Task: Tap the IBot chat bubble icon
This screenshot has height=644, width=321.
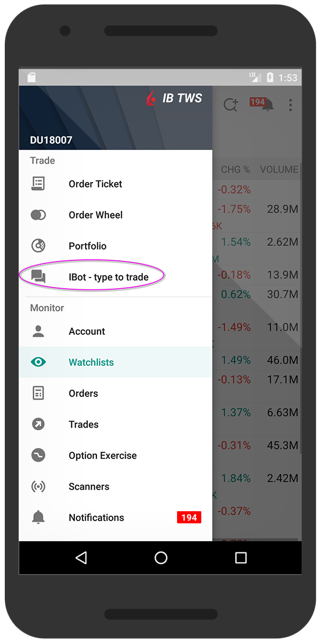Action: [x=38, y=276]
